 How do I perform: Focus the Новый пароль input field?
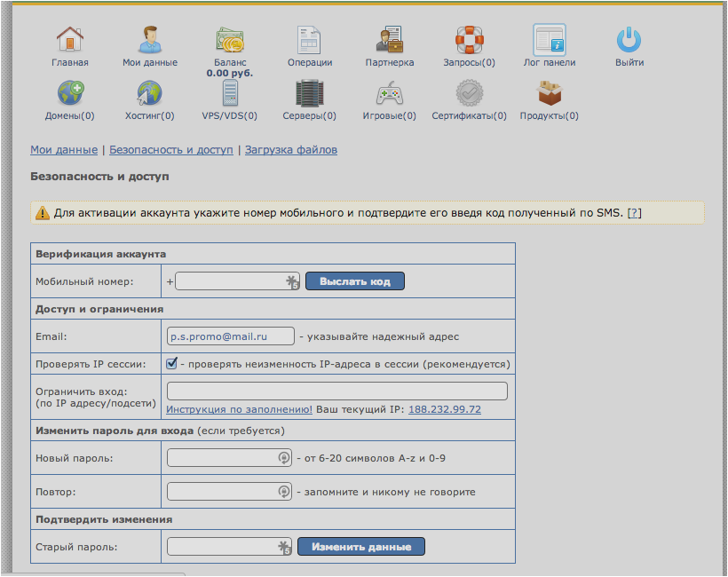click(x=229, y=458)
